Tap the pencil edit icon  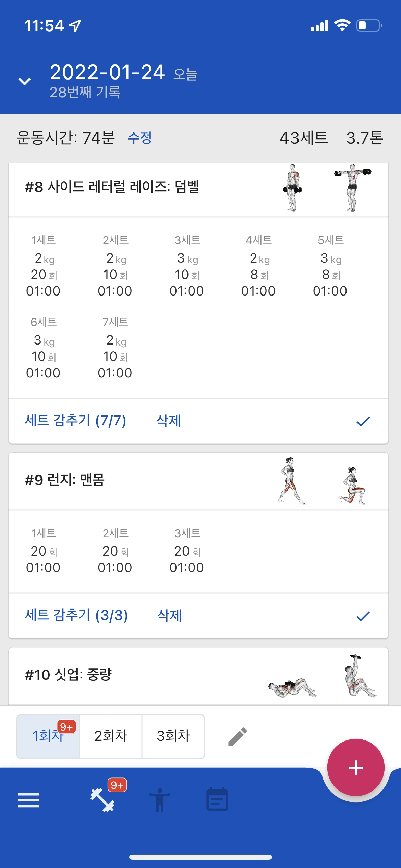click(238, 736)
